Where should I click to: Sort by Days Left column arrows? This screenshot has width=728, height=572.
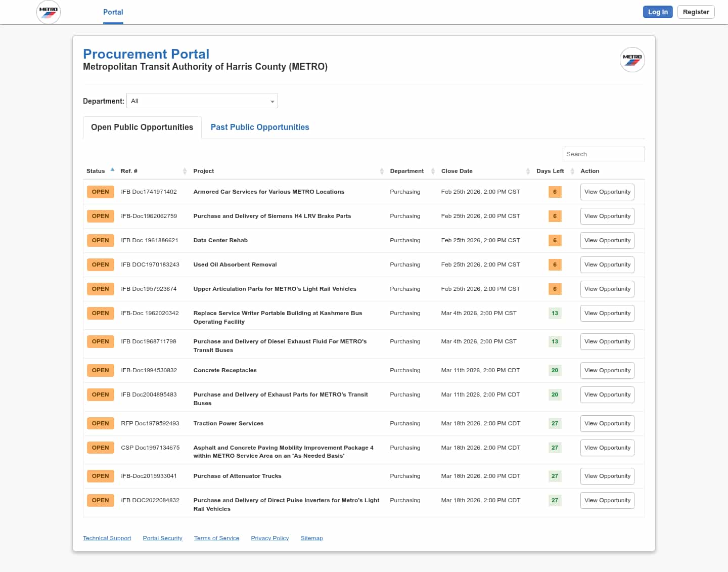pos(572,171)
